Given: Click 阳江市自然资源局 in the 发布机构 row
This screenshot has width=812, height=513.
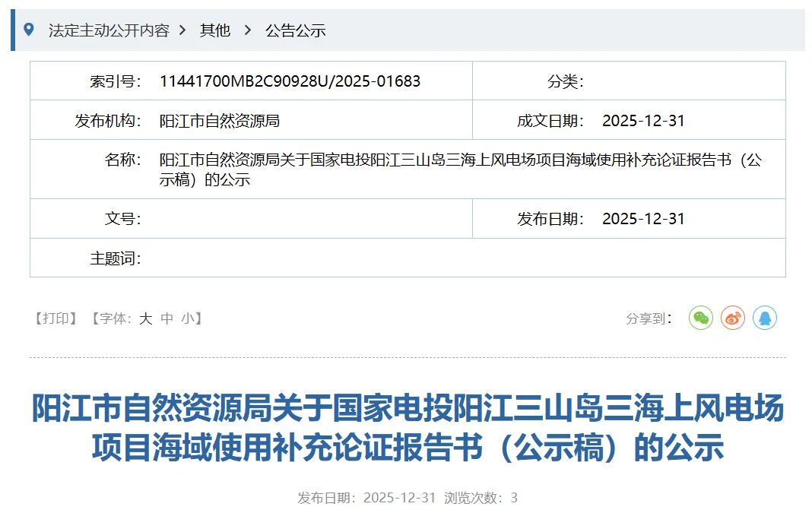Looking at the screenshot, I should coord(220,121).
